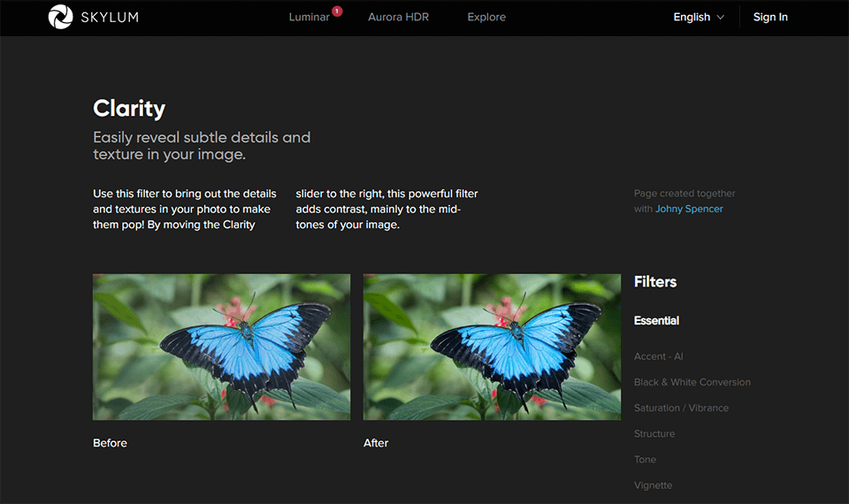Open the Tone filter page
The height and width of the screenshot is (504, 849).
(645, 460)
